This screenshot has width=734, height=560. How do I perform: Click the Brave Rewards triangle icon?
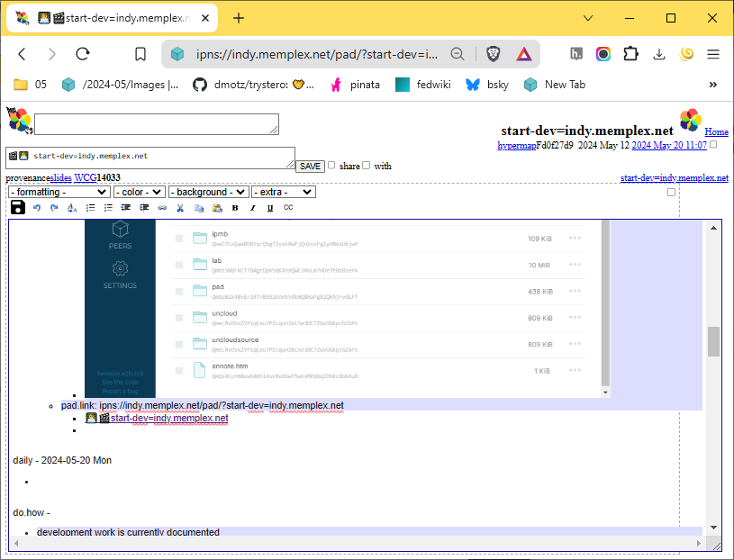[x=524, y=54]
